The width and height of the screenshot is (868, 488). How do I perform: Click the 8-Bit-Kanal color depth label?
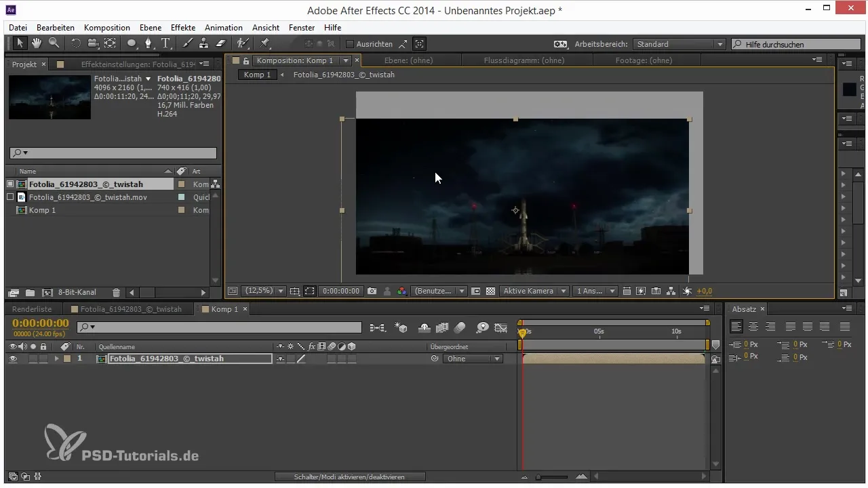(77, 292)
